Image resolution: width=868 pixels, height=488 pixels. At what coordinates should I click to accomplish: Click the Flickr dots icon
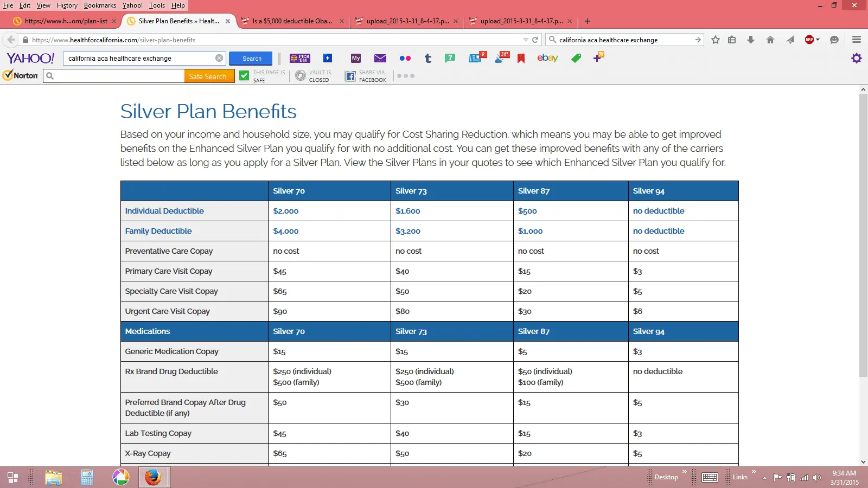pos(405,59)
